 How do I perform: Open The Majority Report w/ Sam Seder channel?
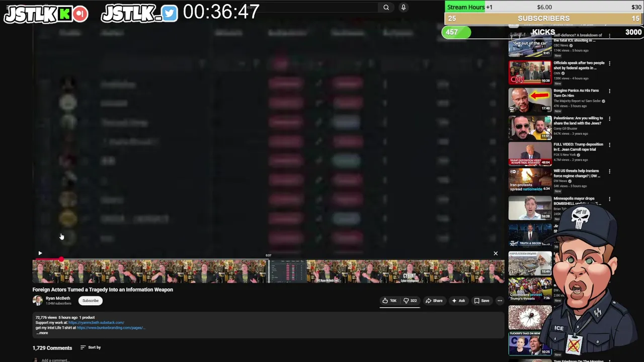tap(579, 101)
